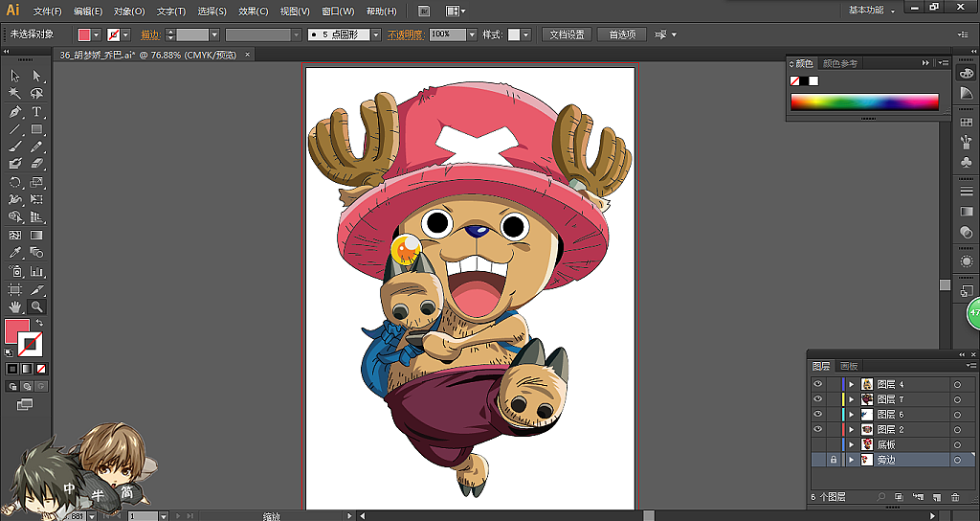Viewport: 980px width, 521px height.
Task: Open fill color dropdown in control bar
Action: click(x=97, y=35)
